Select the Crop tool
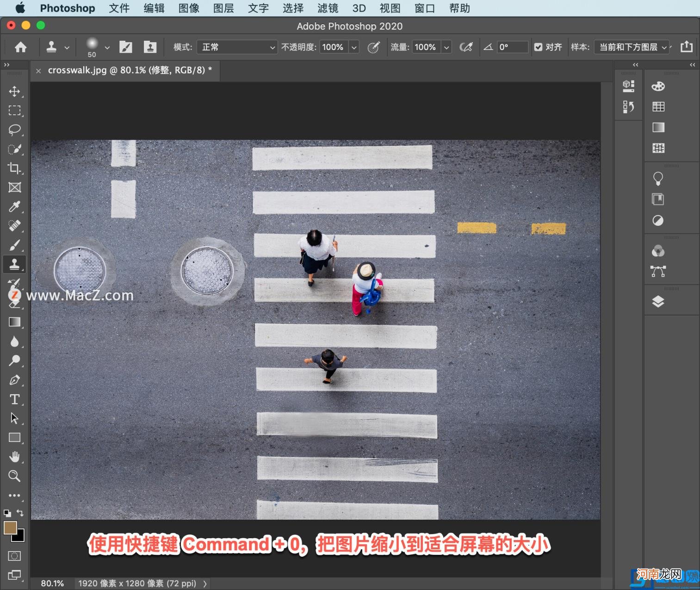 click(x=14, y=168)
